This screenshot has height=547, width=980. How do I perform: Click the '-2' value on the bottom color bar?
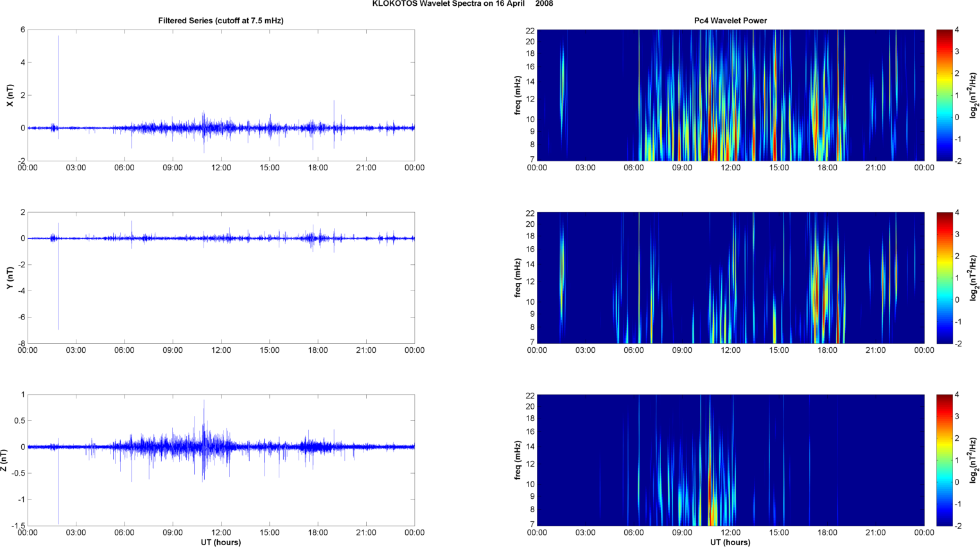tap(958, 526)
